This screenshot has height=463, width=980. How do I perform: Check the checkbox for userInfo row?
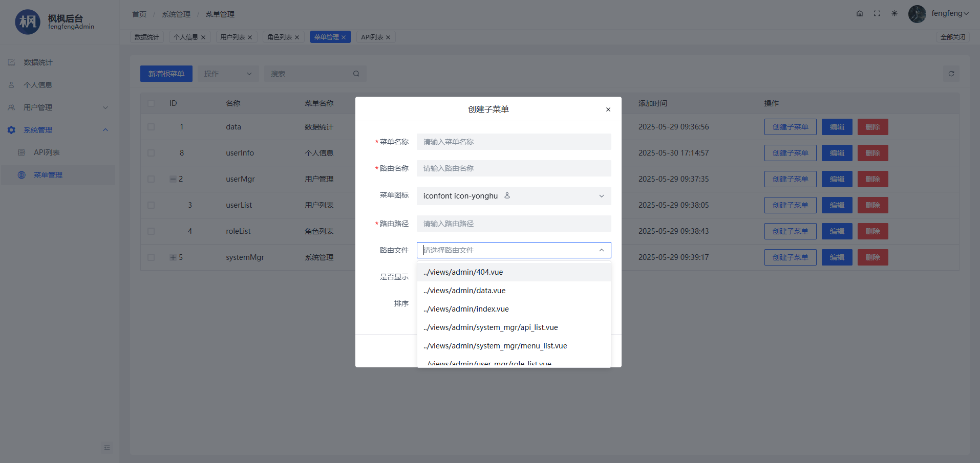coord(151,153)
